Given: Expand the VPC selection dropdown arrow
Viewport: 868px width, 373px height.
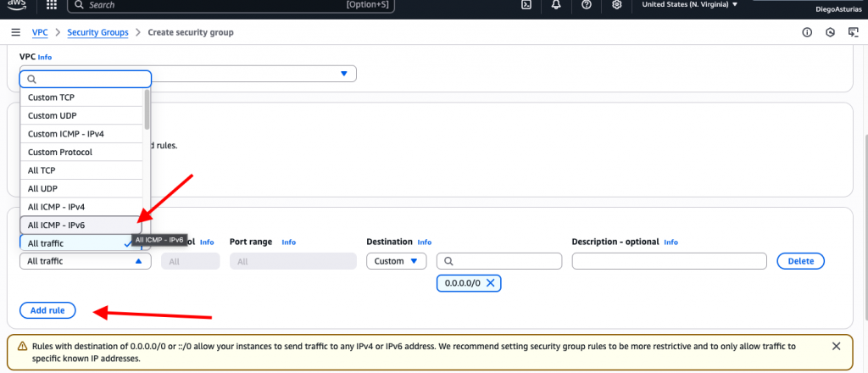Looking at the screenshot, I should [x=344, y=74].
